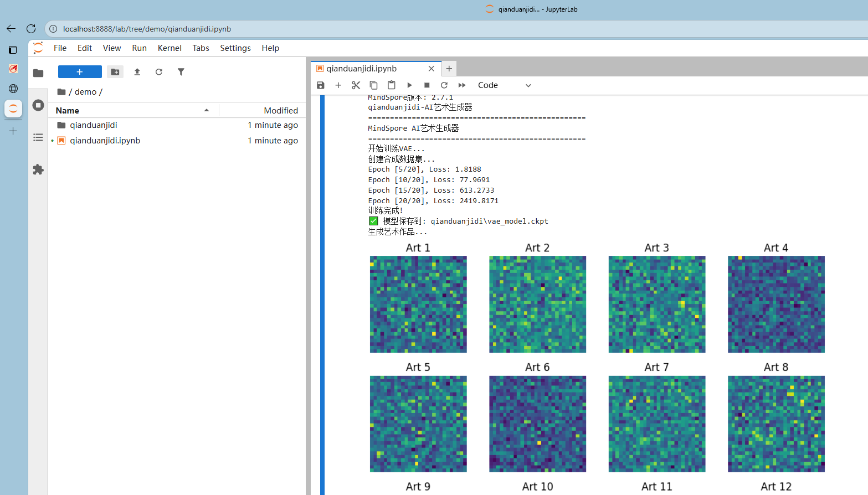Run the selected cell

(409, 85)
